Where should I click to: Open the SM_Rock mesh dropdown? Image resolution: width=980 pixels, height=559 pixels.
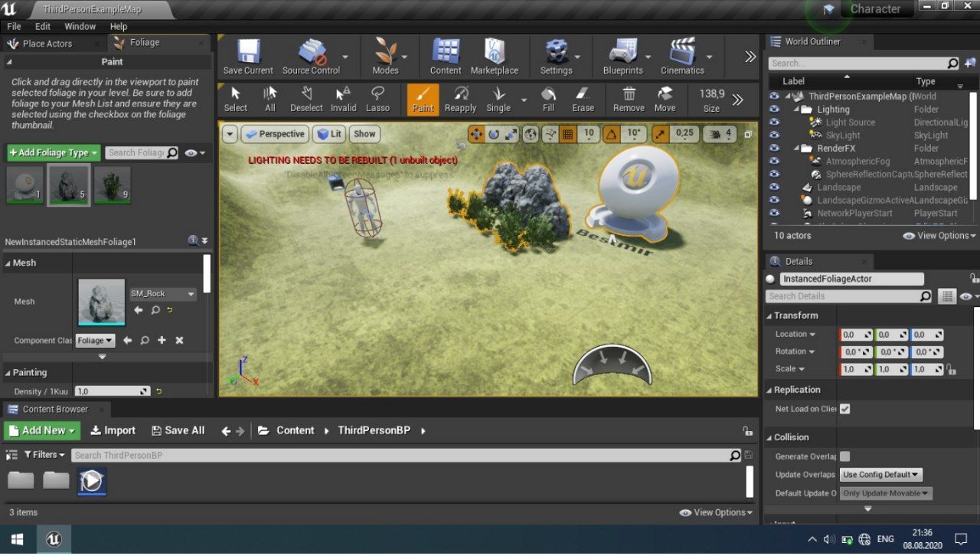point(162,293)
